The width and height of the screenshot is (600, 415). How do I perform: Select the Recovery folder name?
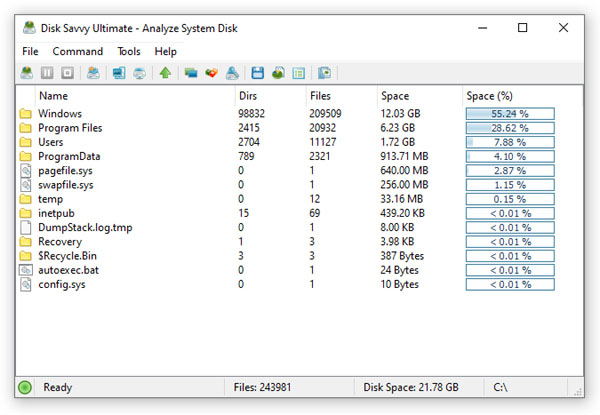coord(60,242)
